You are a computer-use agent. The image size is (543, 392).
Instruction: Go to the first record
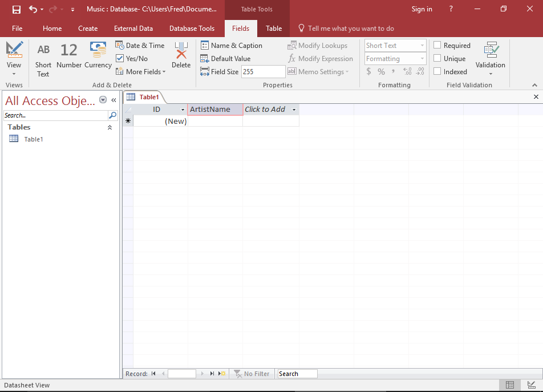click(x=153, y=374)
